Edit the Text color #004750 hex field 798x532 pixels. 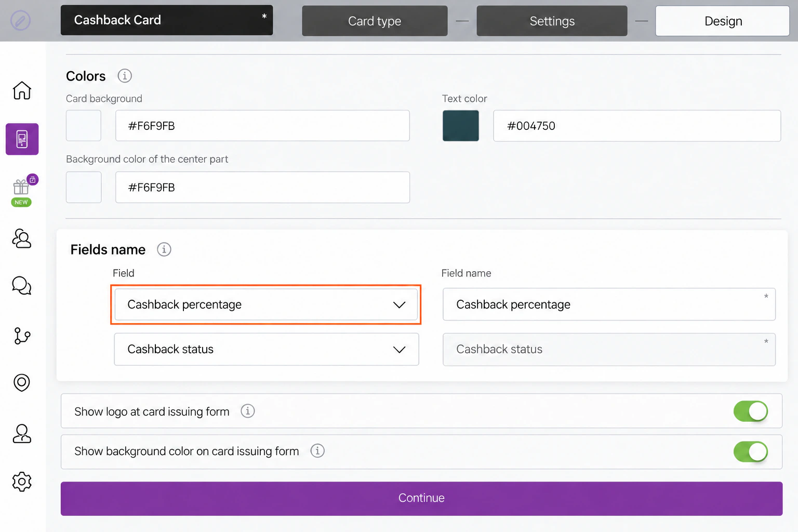point(637,126)
